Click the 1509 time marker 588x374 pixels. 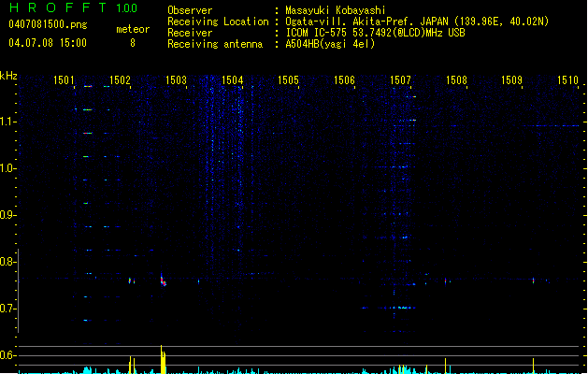coord(511,80)
